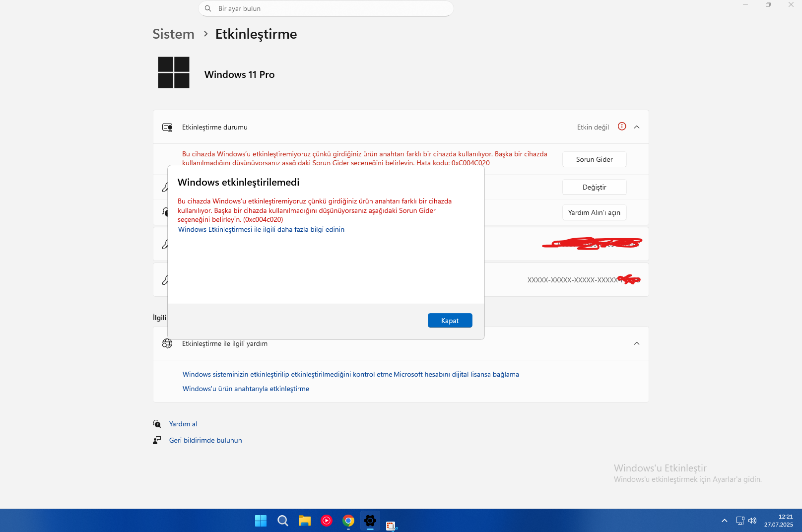Screen dimensions: 802x532
Task: Click the "Etkinleştirme ile ilgili yardım" label
Action: pyautogui.click(x=224, y=343)
